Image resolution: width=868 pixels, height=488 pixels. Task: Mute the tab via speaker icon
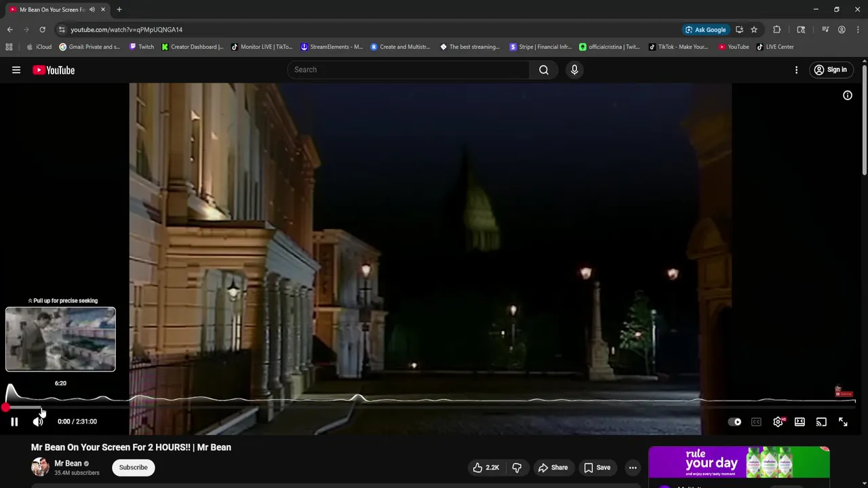pos(92,9)
